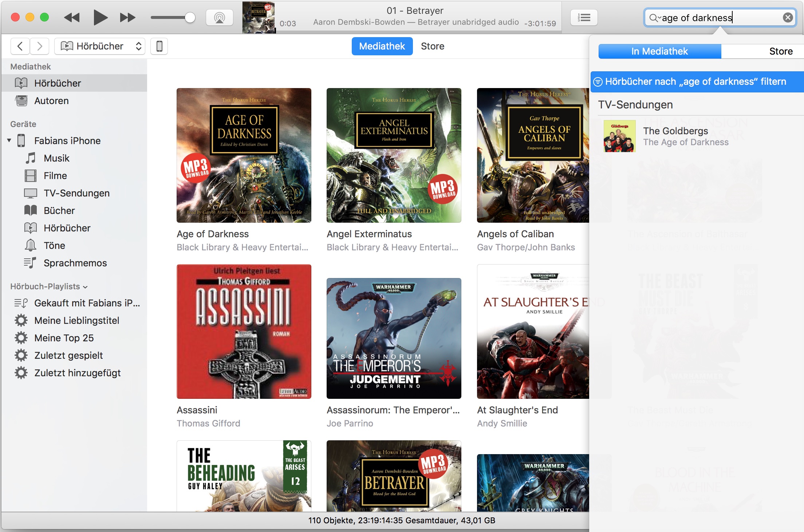Open the Up Next list icon

coord(584,17)
